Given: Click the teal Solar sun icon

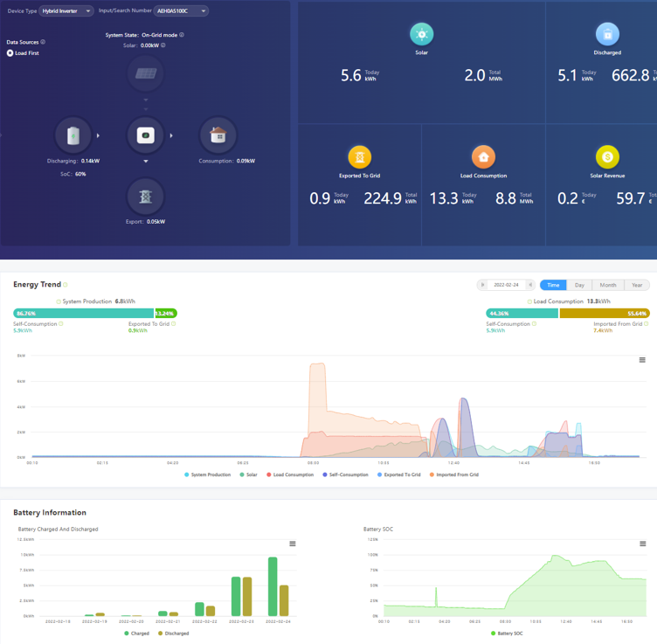Looking at the screenshot, I should pyautogui.click(x=421, y=34).
